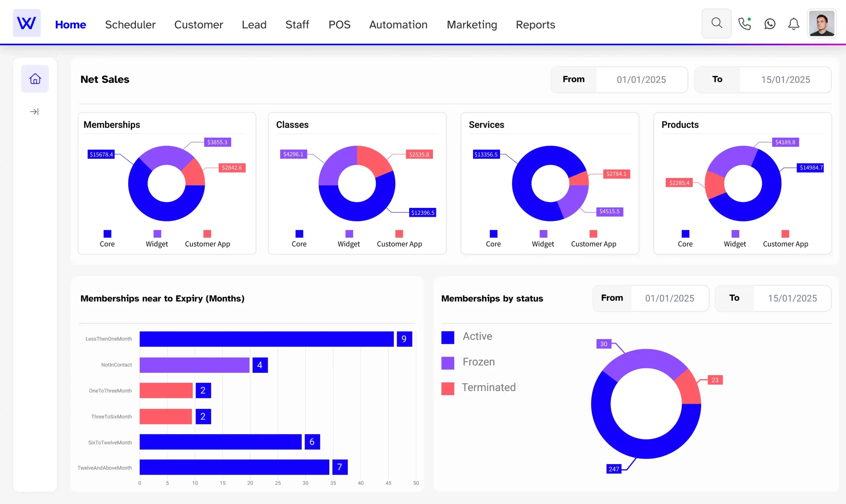Click the home panel sidebar icon

(x=34, y=79)
